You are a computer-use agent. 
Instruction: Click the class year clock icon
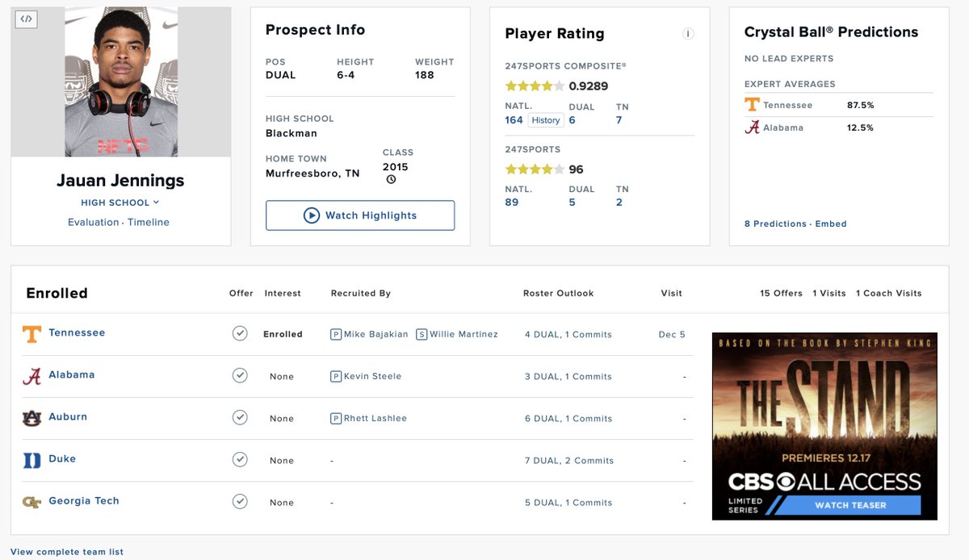pos(391,179)
